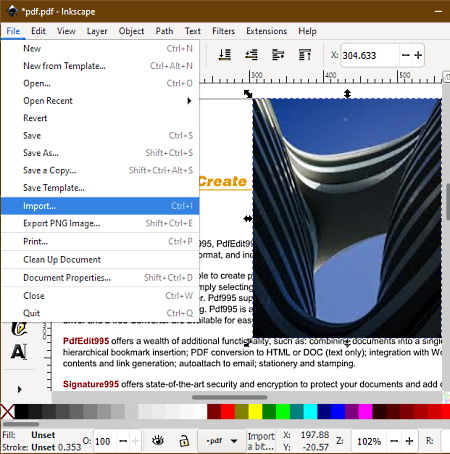Open the Text menu
The width and height of the screenshot is (450, 454).
pyautogui.click(x=193, y=31)
